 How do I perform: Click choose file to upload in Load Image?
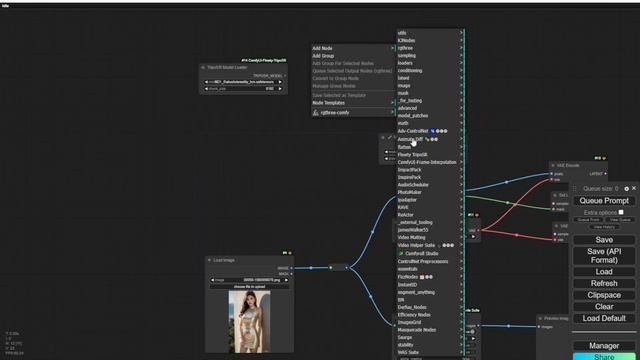pos(249,287)
